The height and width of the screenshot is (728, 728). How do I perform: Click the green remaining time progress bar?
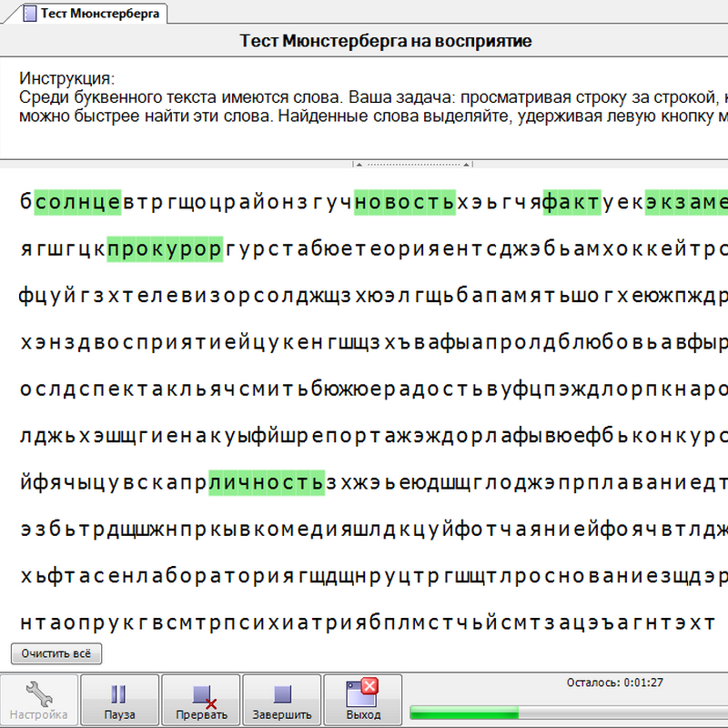pyautogui.click(x=464, y=712)
